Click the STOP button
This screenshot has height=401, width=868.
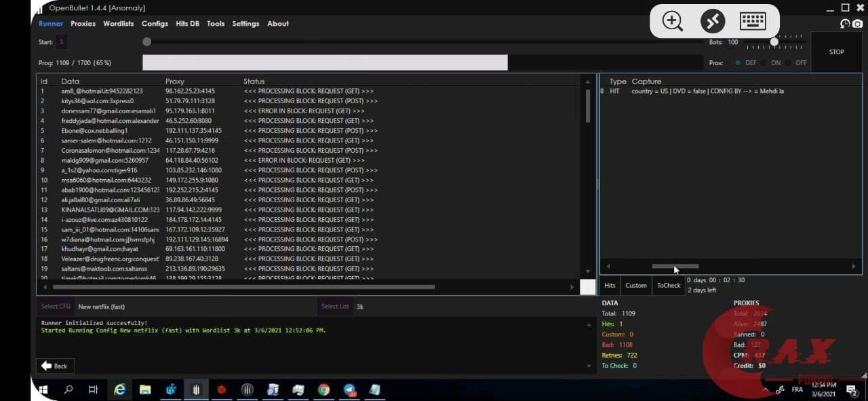(837, 52)
